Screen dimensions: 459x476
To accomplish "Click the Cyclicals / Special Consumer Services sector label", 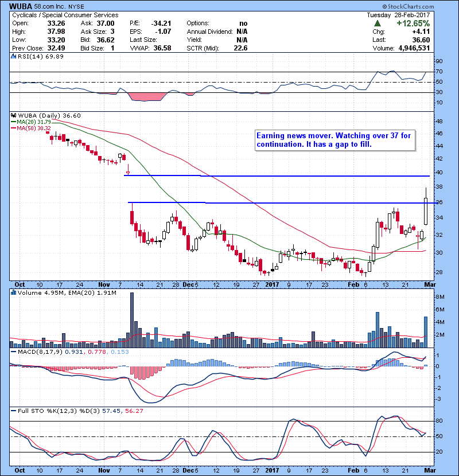I will tap(65, 15).
